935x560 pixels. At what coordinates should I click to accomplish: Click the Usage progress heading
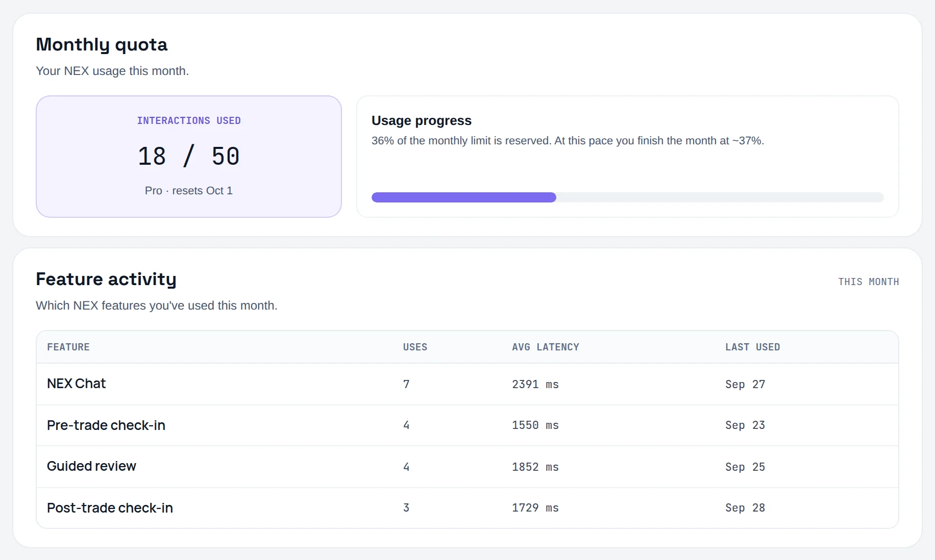422,121
